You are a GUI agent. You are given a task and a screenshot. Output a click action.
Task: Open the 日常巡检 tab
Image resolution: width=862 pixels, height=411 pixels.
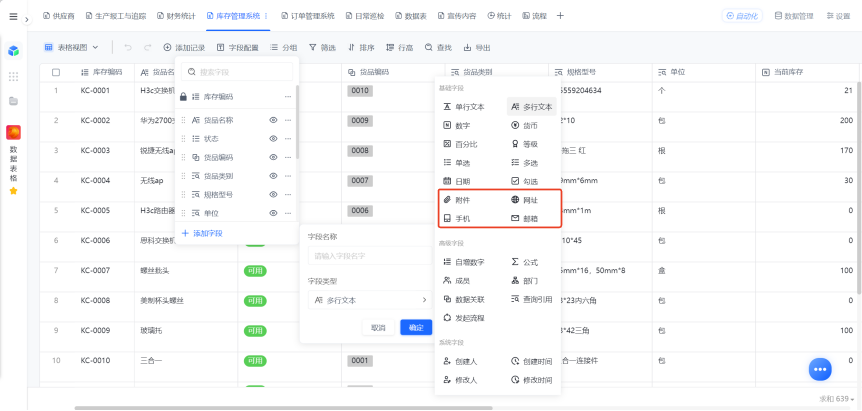[x=364, y=16]
